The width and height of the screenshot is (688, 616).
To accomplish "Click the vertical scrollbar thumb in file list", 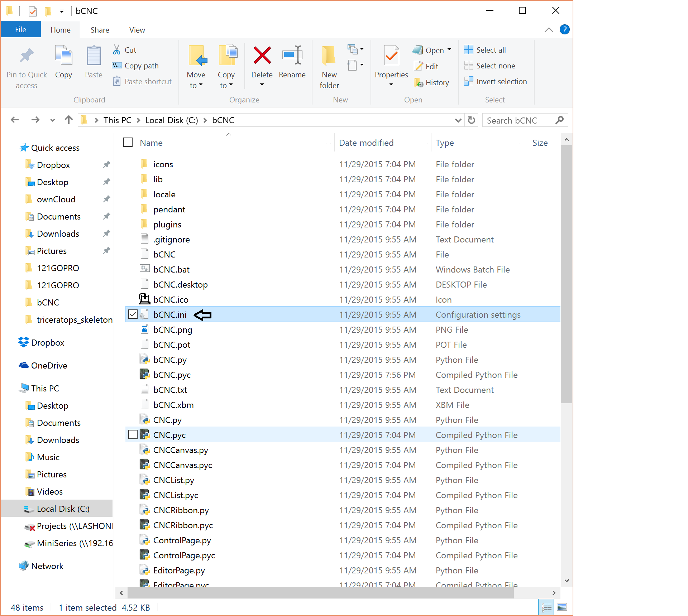I will point(567,274).
